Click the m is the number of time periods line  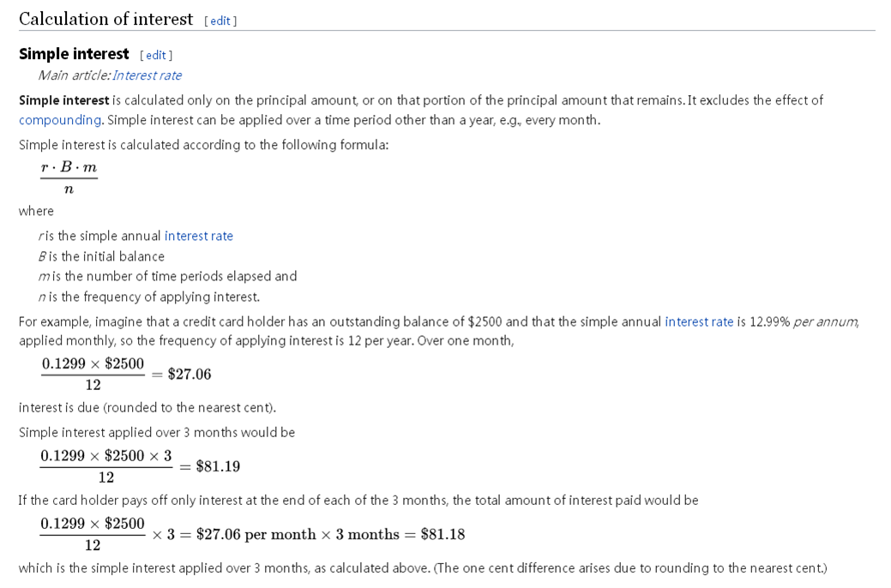167,276
